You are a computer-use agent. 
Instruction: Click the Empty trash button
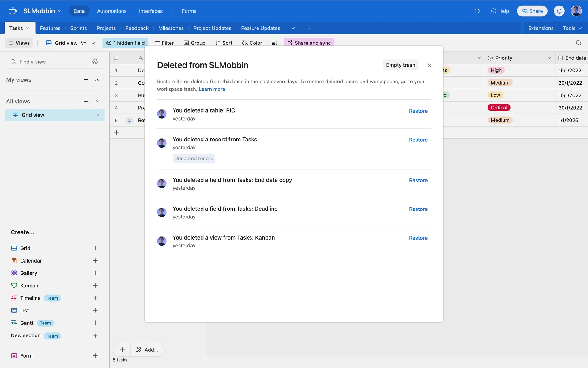click(401, 65)
